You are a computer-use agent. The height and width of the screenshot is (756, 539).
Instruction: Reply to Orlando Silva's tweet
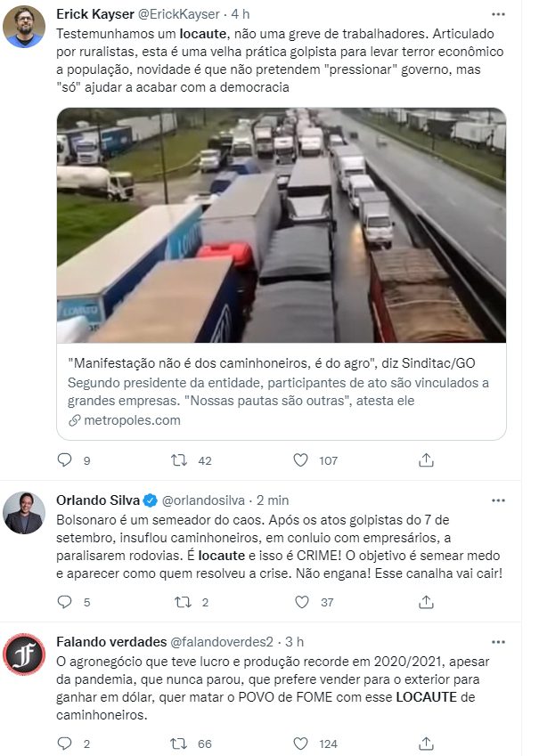tap(63, 602)
